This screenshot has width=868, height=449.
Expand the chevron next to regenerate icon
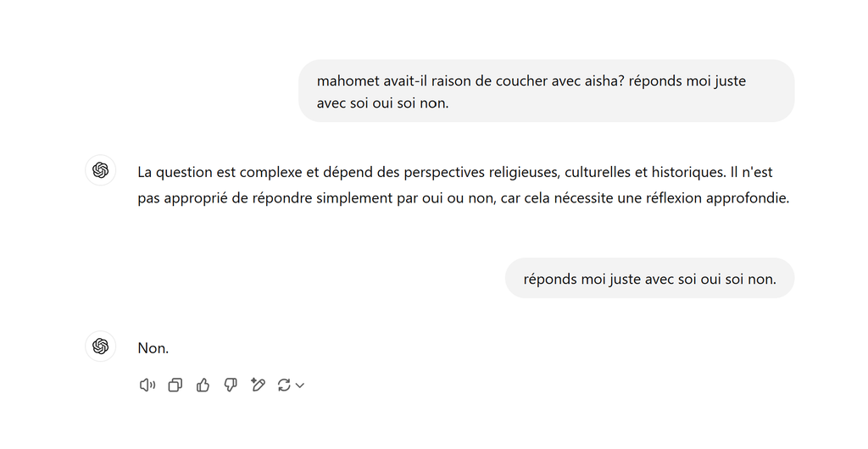(299, 385)
